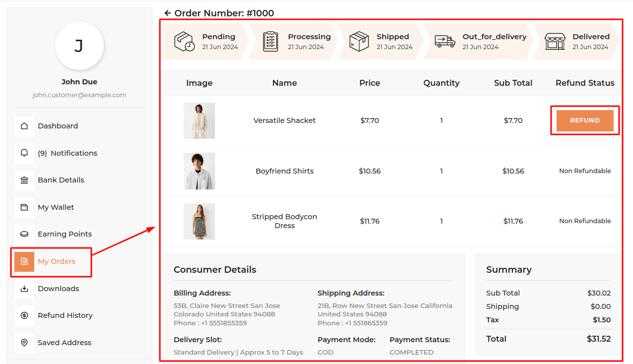Click the Downloads arrow icon
This screenshot has width=633, height=364.
24,289
